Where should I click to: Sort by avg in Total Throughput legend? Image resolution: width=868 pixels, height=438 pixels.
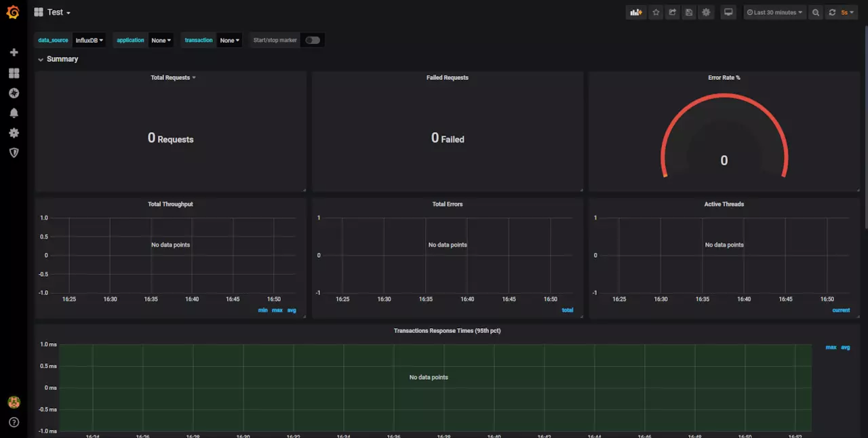[292, 310]
